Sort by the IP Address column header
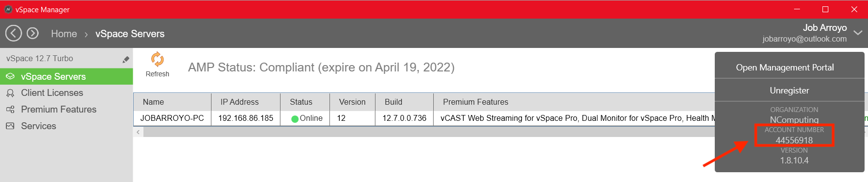This screenshot has width=868, height=182. [x=246, y=102]
